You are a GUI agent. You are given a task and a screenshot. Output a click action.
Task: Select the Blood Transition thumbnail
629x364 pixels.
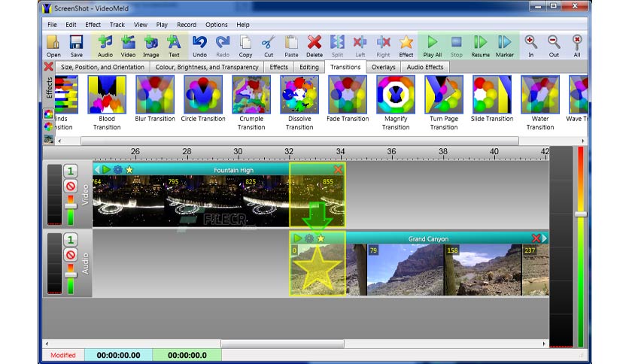(x=107, y=95)
